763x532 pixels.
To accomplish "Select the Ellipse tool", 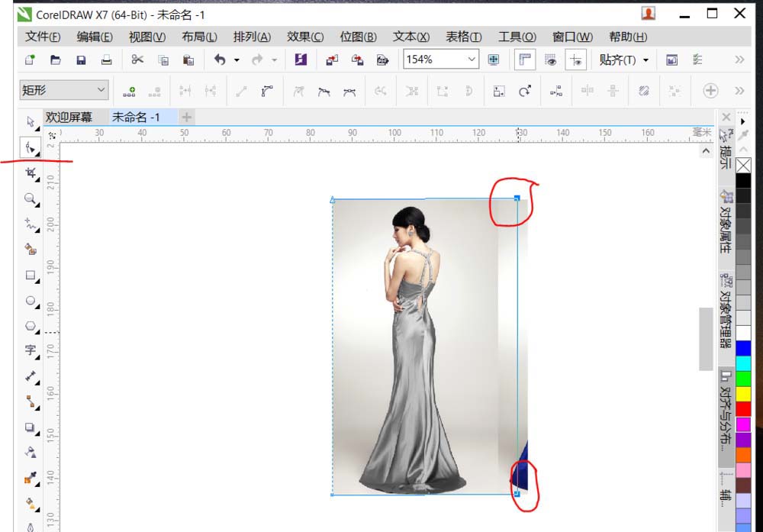I will (x=31, y=300).
